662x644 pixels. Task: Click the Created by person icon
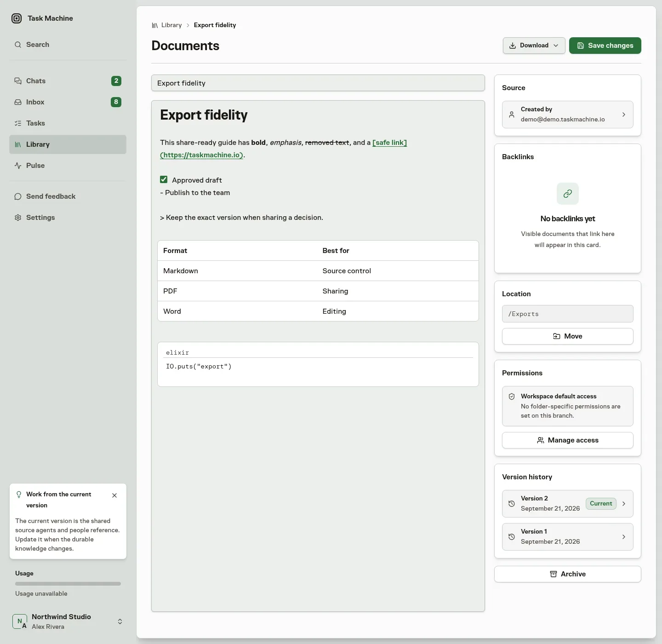coord(512,115)
